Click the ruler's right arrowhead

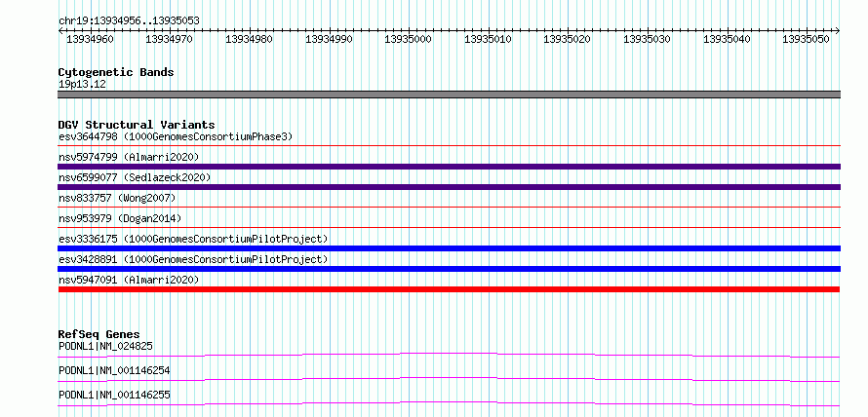(x=838, y=31)
